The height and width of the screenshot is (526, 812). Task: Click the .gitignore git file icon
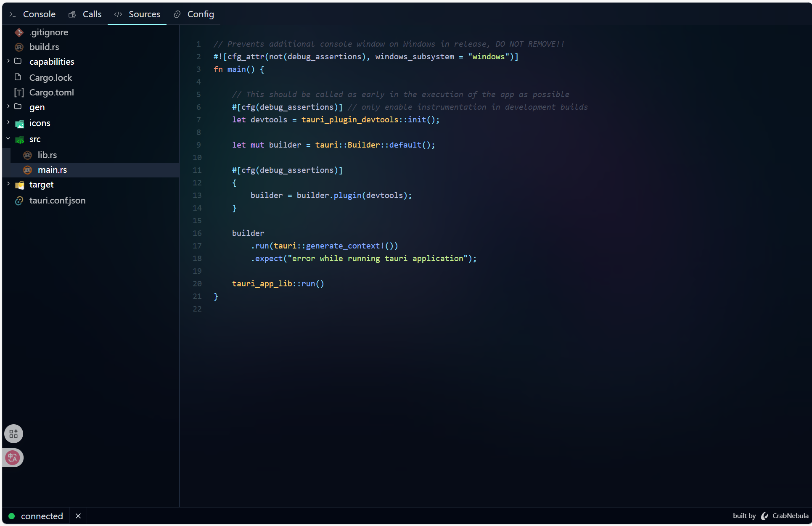[x=19, y=32]
